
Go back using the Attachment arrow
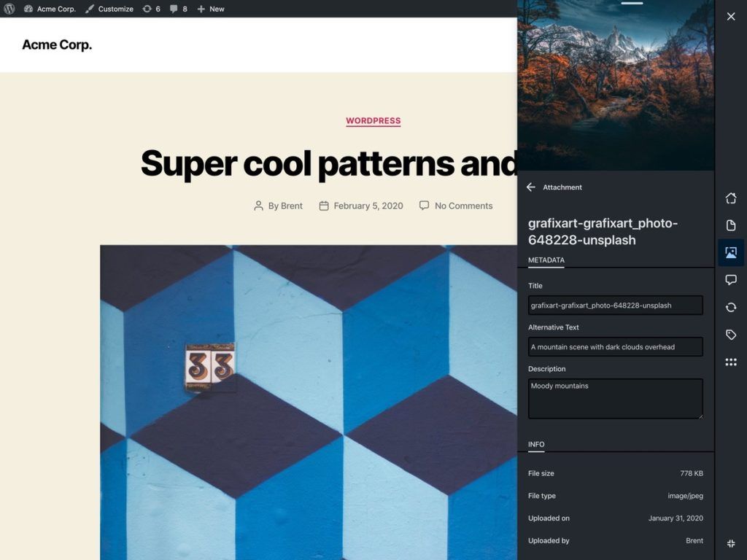531,187
